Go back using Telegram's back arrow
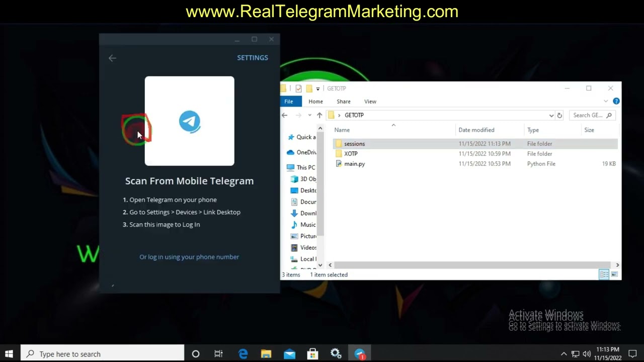The width and height of the screenshot is (644, 362). [112, 58]
